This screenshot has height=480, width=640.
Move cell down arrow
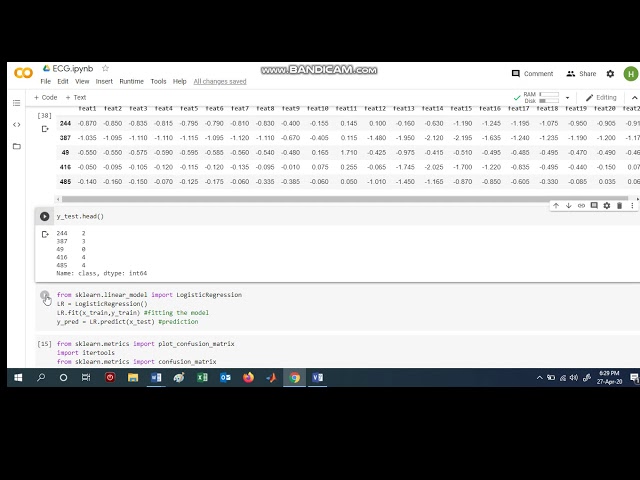pyautogui.click(x=569, y=205)
